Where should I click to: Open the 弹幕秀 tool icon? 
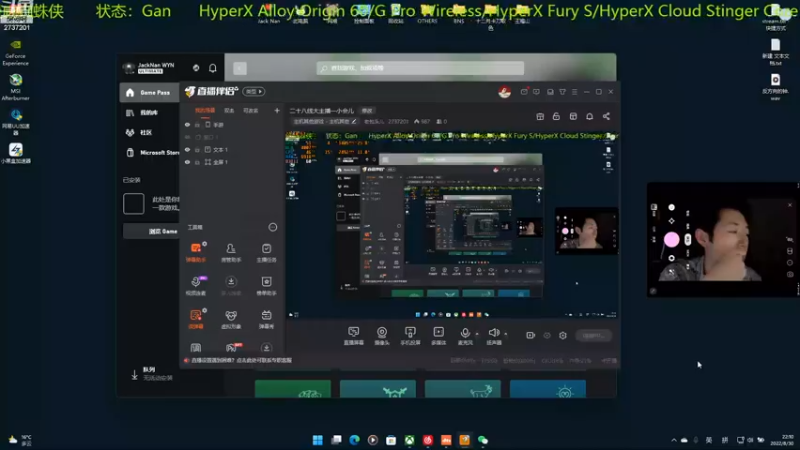[266, 319]
